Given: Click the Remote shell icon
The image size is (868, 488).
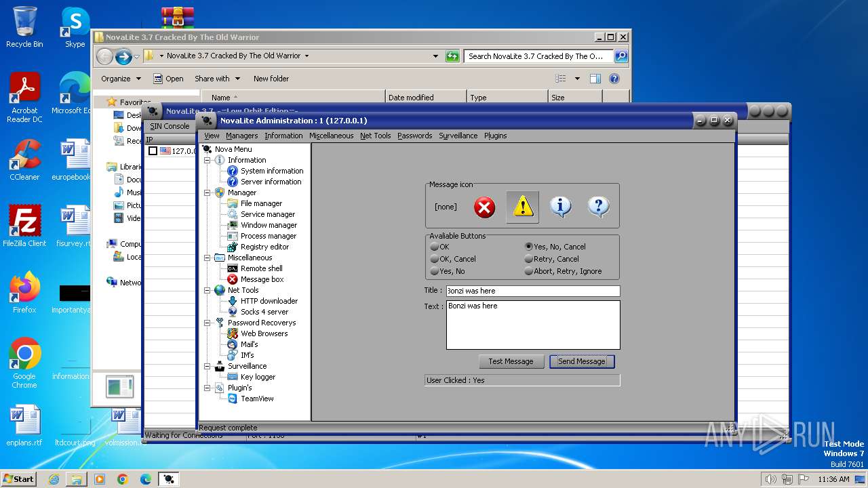Looking at the screenshot, I should pos(233,268).
